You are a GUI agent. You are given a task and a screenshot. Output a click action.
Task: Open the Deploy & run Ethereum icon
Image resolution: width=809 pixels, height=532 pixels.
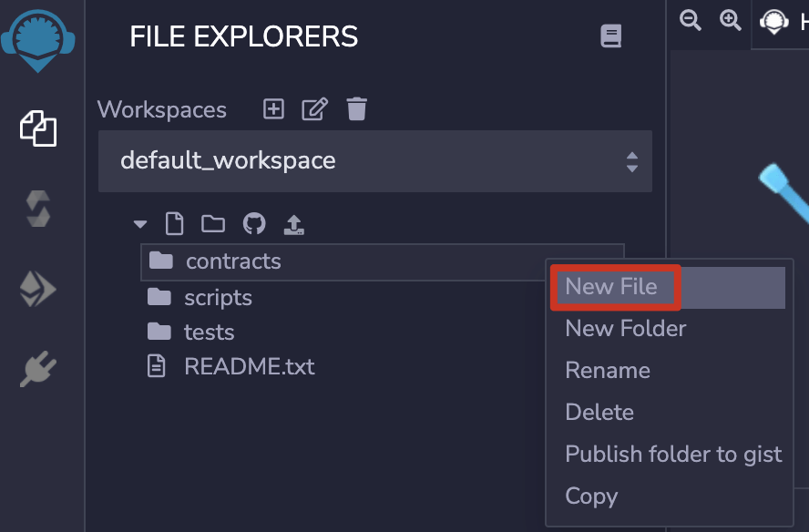pyautogui.click(x=38, y=290)
